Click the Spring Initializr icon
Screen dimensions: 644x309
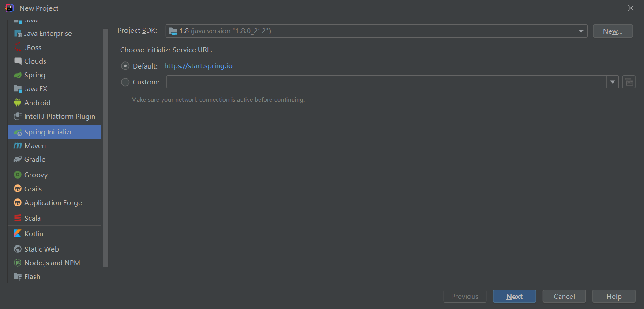click(18, 132)
